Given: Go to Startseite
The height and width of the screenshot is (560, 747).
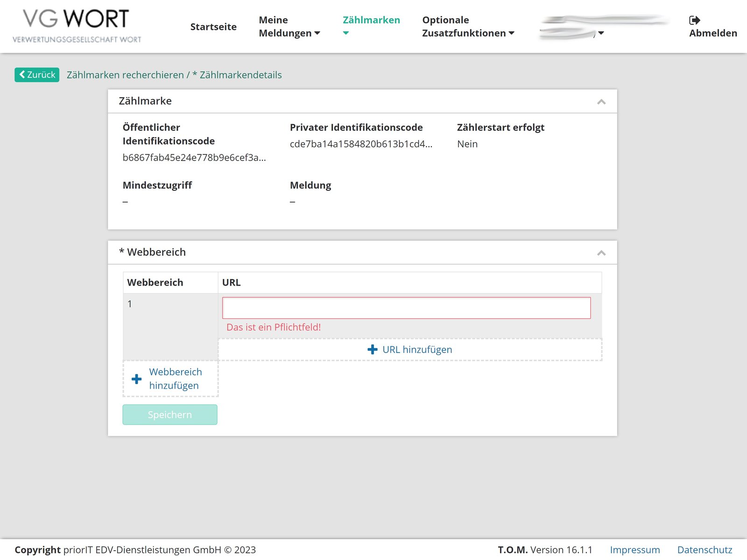Looking at the screenshot, I should [213, 27].
